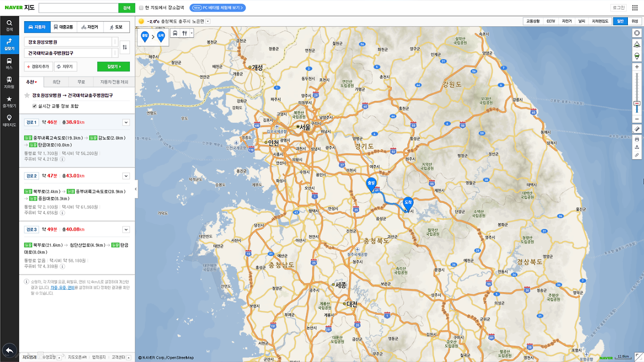The image size is (644, 362).
Task: Zoom out with the minus button
Action: coord(636,119)
